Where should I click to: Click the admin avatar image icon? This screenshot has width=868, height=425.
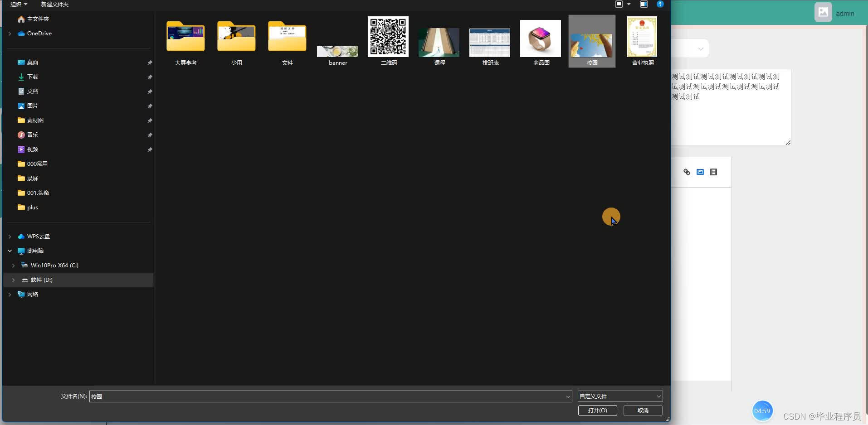[823, 12]
